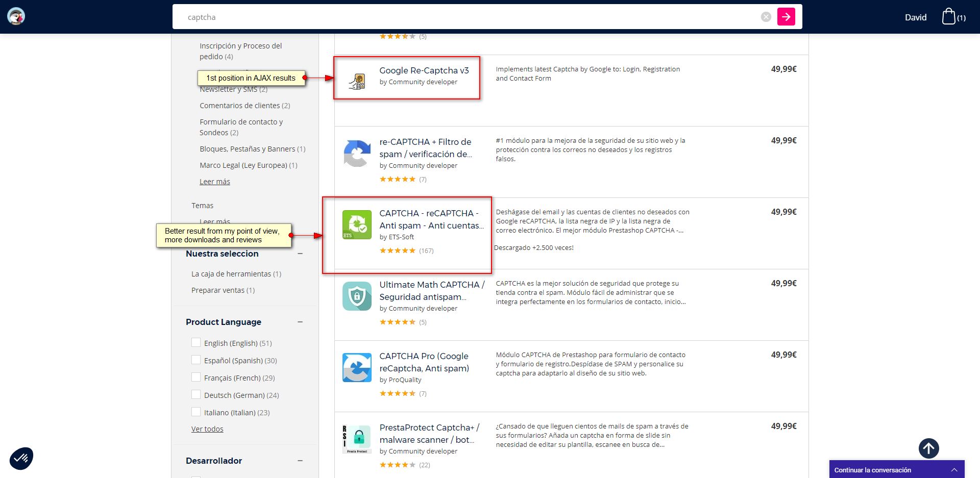This screenshot has height=478, width=980.
Task: Filter by Formulario de contacto y Sondeos
Action: [x=241, y=127]
